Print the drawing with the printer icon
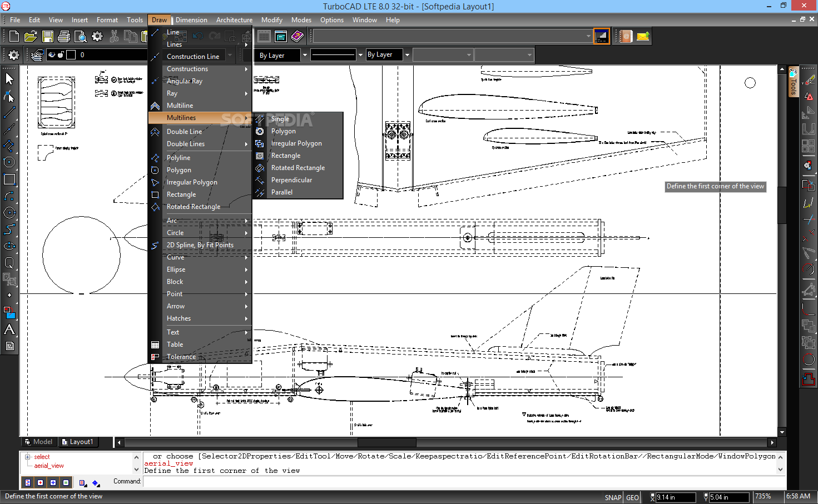Image resolution: width=818 pixels, height=504 pixels. pyautogui.click(x=64, y=37)
